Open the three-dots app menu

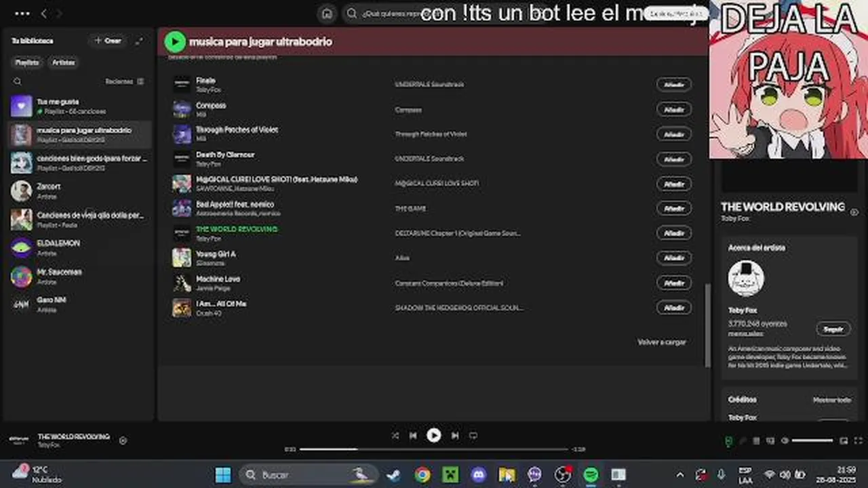point(22,14)
